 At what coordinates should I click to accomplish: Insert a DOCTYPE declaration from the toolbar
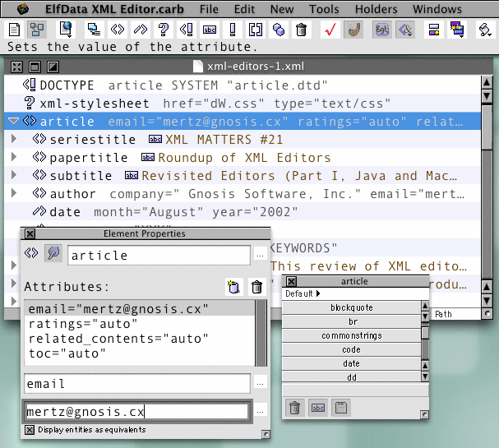(x=186, y=30)
